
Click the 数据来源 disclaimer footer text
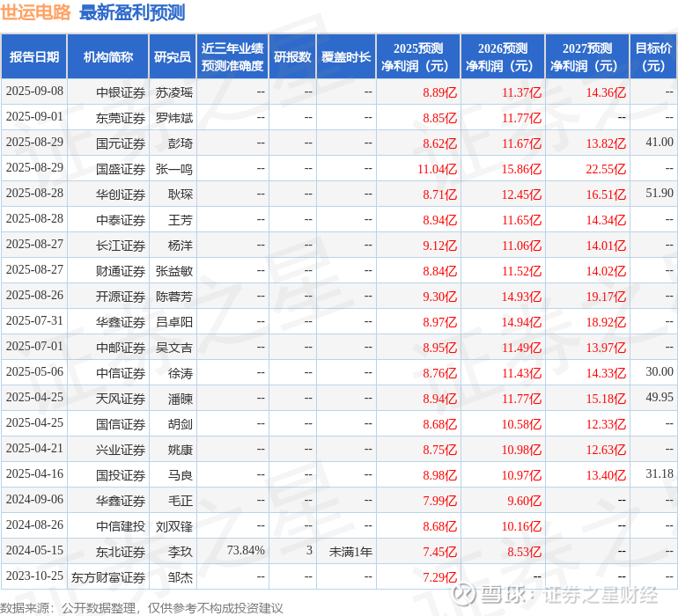(x=142, y=608)
